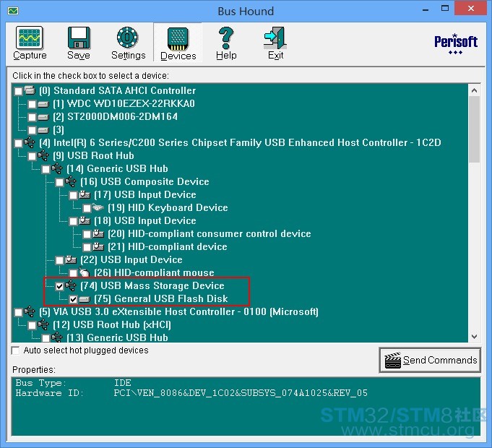
Task: Click USB icon beside (9) USB Root Hub
Action: point(43,155)
